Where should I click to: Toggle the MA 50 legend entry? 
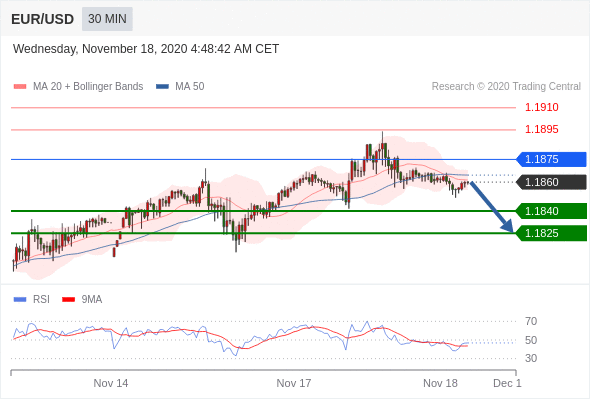(180, 87)
